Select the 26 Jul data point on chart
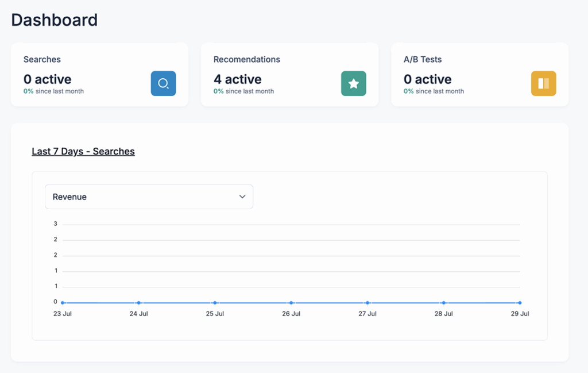The width and height of the screenshot is (588, 373). point(291,302)
